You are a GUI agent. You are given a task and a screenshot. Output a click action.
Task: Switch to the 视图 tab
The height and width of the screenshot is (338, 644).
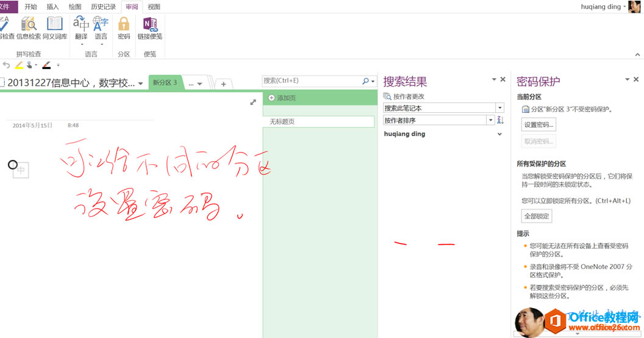tap(154, 7)
